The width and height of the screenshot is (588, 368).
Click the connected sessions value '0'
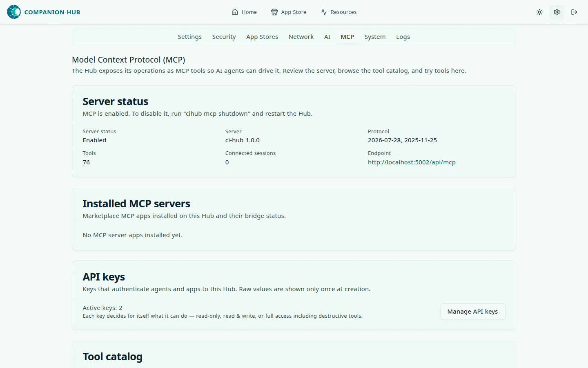227,162
